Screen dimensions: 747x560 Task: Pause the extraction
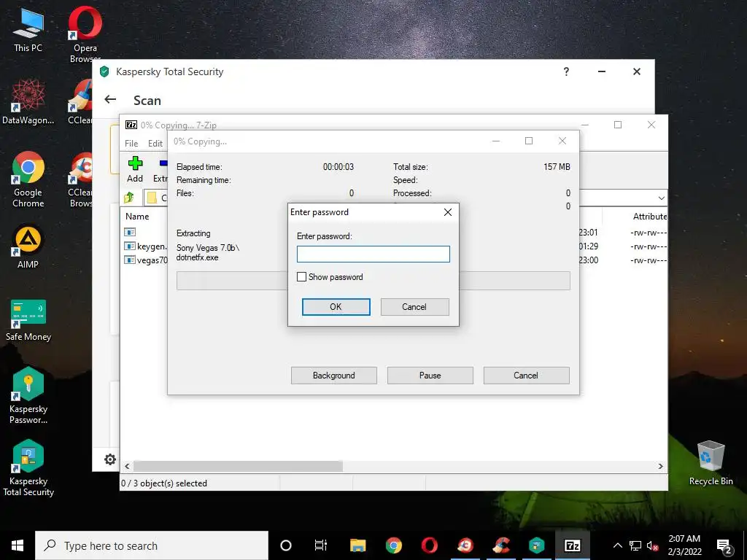[430, 376]
